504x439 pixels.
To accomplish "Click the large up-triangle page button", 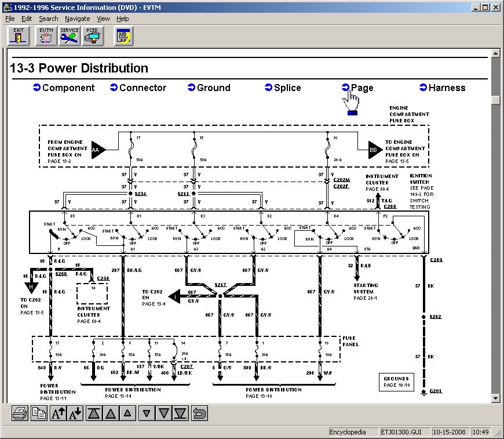I will (x=111, y=413).
